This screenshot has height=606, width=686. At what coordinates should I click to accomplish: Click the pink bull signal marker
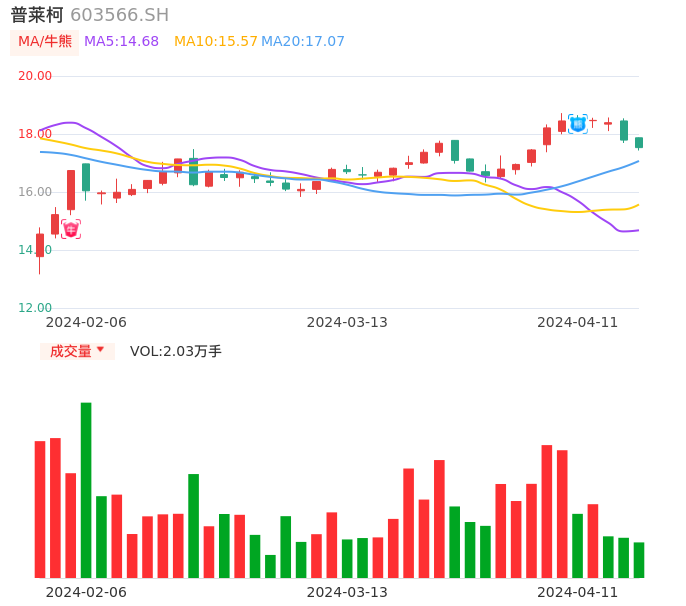click(x=71, y=229)
